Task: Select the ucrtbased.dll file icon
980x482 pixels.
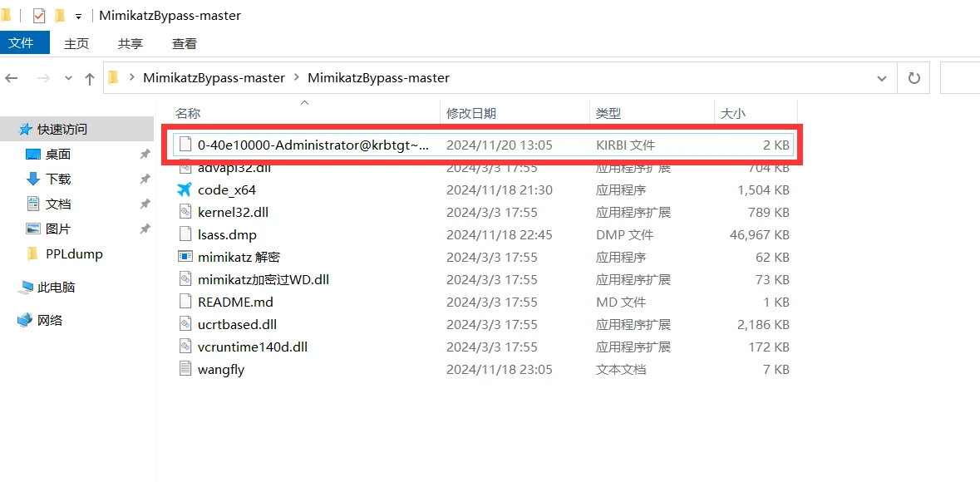Action: click(185, 324)
